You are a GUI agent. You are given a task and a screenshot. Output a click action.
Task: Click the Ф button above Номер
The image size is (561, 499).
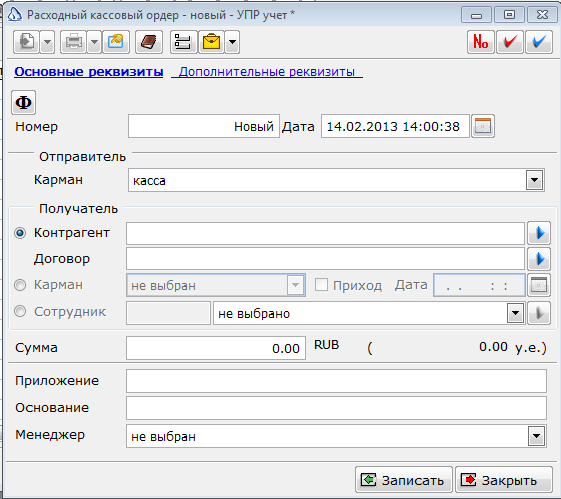click(24, 103)
